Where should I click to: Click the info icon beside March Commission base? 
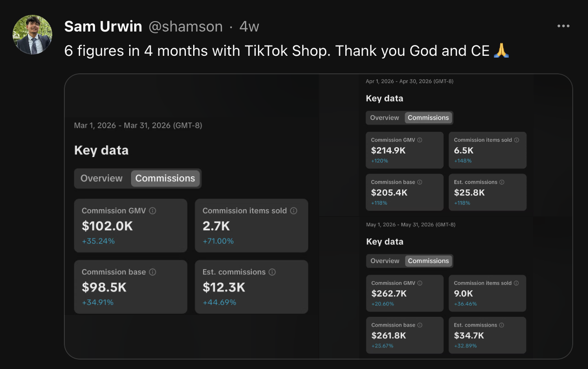pos(153,272)
